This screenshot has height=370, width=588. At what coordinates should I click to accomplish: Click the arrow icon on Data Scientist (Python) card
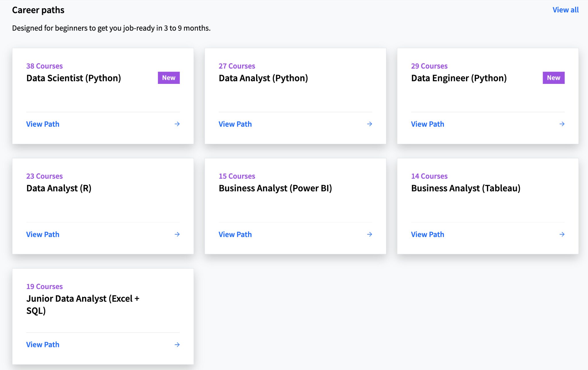(x=177, y=124)
